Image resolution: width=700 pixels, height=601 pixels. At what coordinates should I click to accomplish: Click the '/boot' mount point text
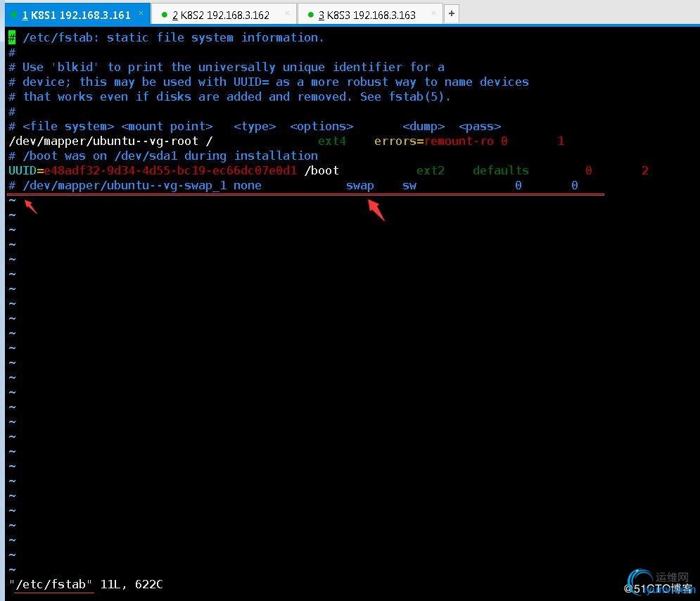322,170
